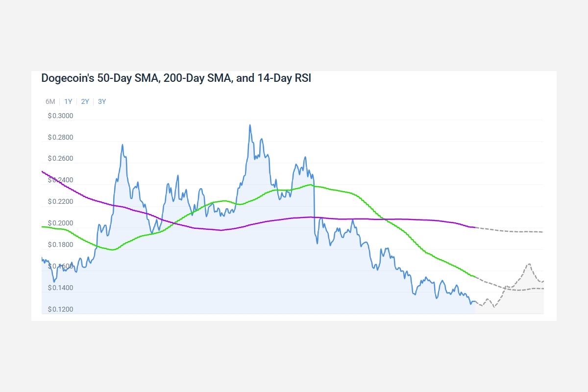This screenshot has height=392, width=588.
Task: Click the Dogecoin SMA and RSI chart title
Action: (x=176, y=78)
